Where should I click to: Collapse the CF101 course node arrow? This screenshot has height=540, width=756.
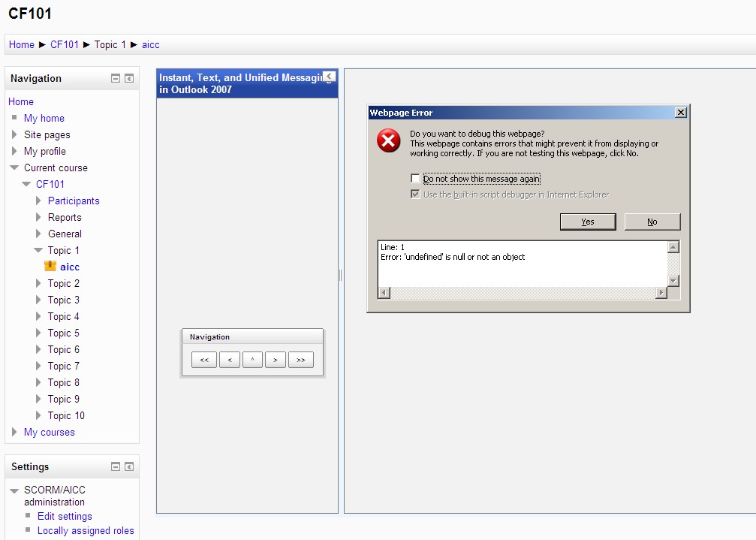(26, 184)
